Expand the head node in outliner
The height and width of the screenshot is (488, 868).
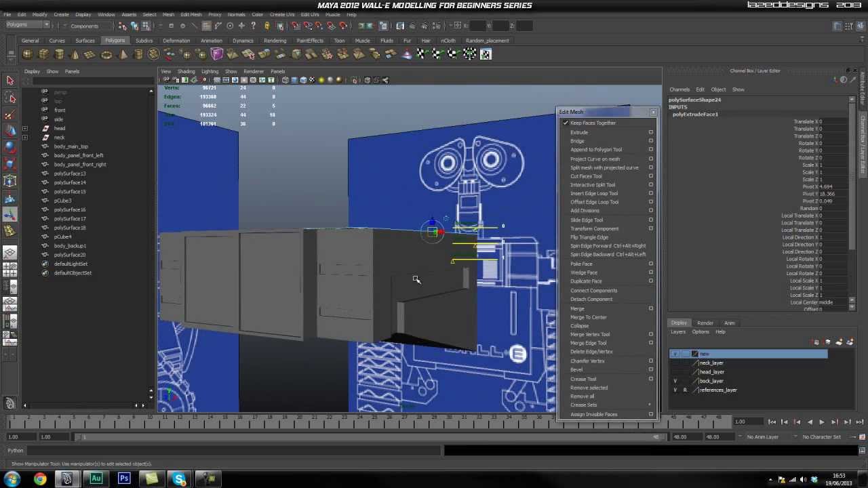(25, 128)
